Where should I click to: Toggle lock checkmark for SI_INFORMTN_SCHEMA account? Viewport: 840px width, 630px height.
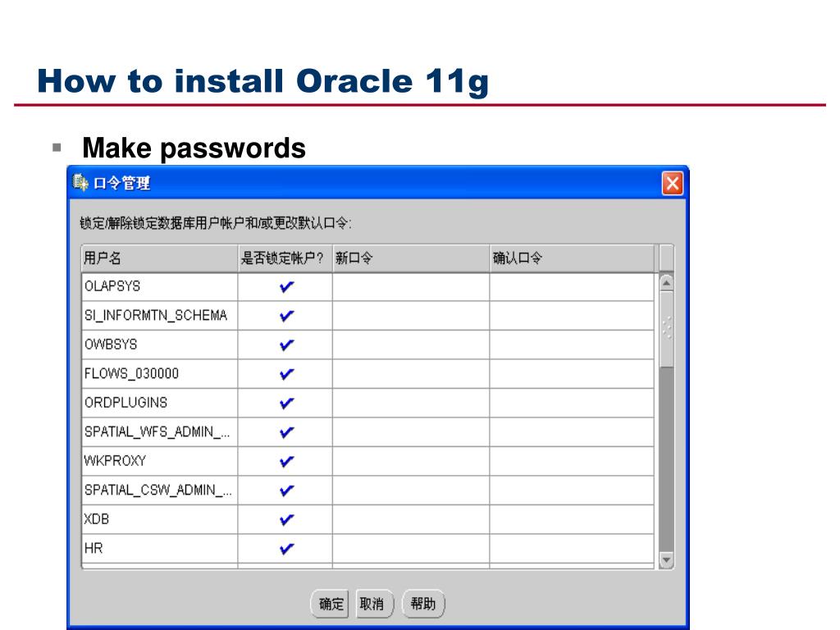(x=286, y=316)
